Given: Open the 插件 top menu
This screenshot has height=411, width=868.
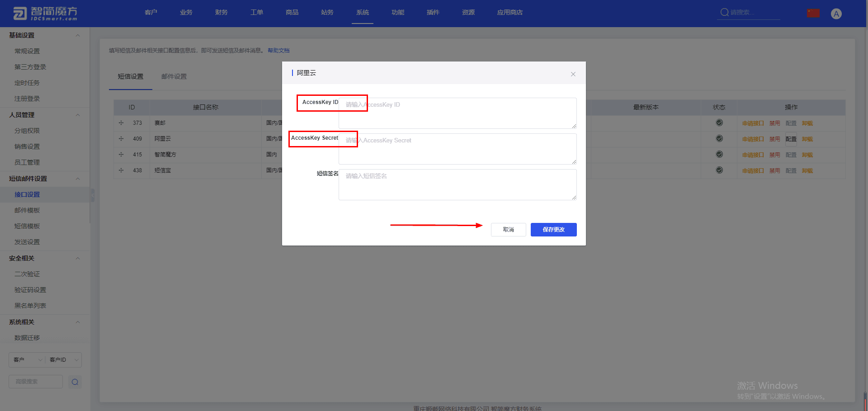Looking at the screenshot, I should [433, 12].
